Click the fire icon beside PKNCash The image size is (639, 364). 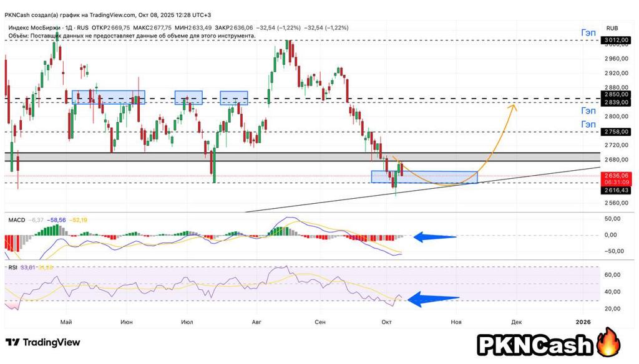pyautogui.click(x=605, y=343)
